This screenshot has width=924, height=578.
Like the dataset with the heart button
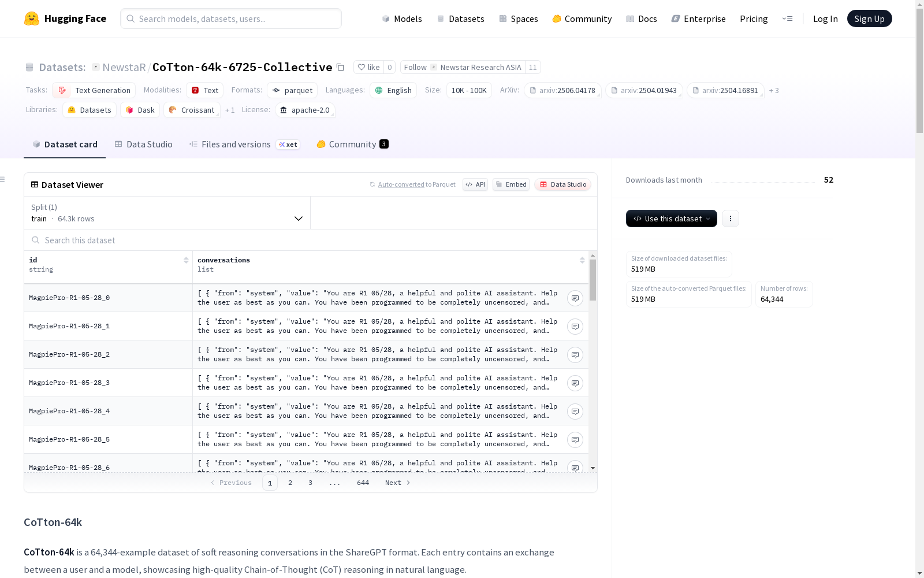pos(368,67)
